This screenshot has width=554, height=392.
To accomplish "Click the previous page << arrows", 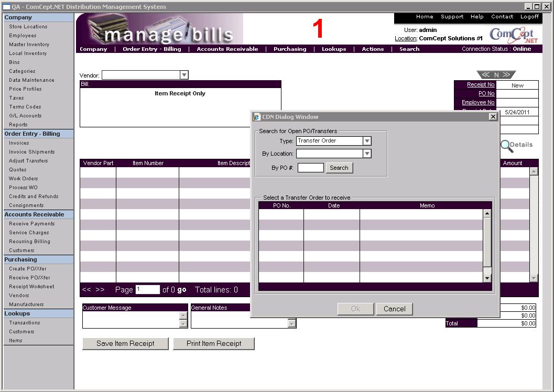I will coord(86,290).
